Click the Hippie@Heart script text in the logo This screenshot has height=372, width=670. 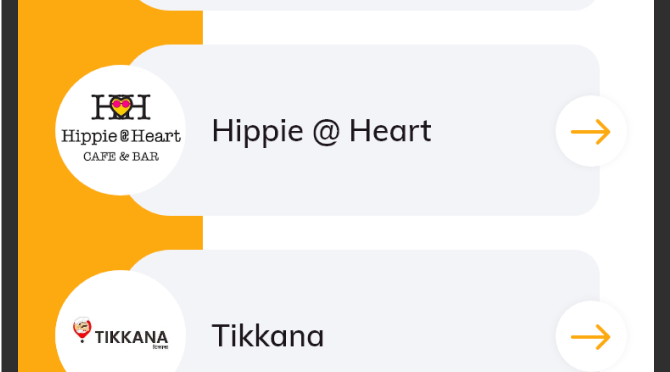point(121,137)
